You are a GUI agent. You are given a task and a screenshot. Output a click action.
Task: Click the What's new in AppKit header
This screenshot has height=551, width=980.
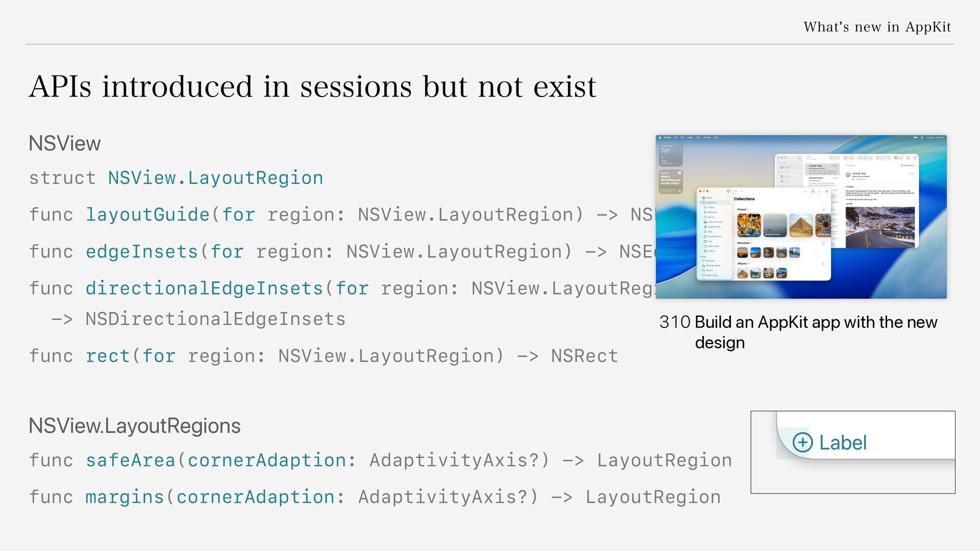tap(877, 27)
